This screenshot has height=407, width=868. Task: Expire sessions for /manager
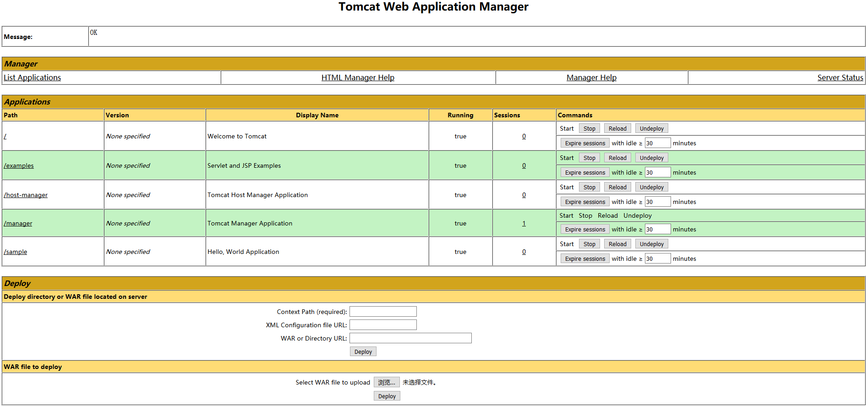(x=585, y=229)
